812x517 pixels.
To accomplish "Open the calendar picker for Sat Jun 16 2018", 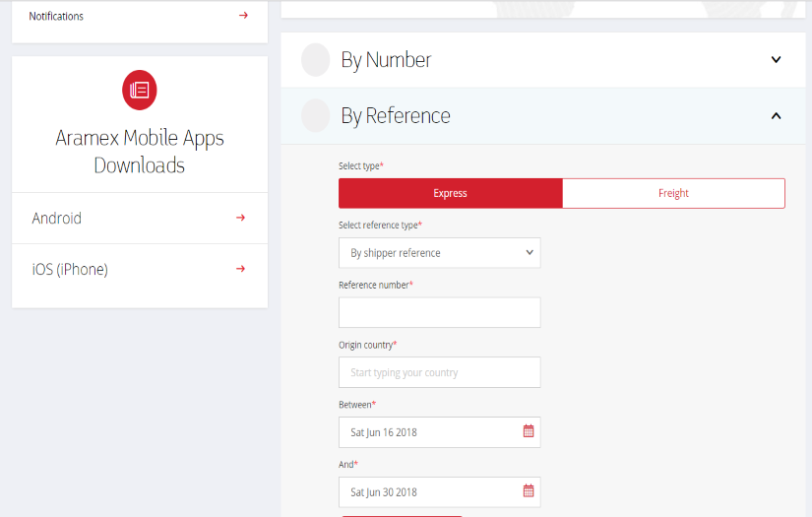I will click(529, 431).
